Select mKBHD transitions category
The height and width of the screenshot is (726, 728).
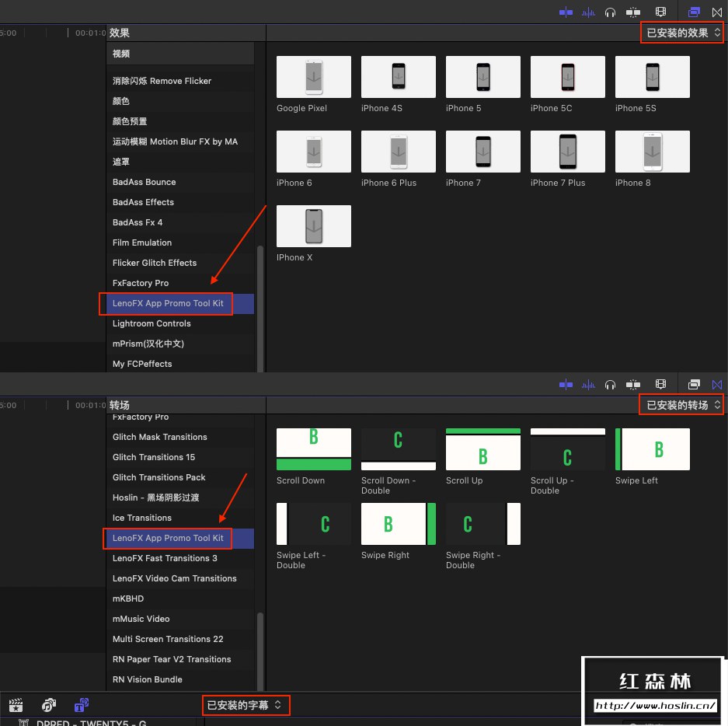[x=180, y=599]
